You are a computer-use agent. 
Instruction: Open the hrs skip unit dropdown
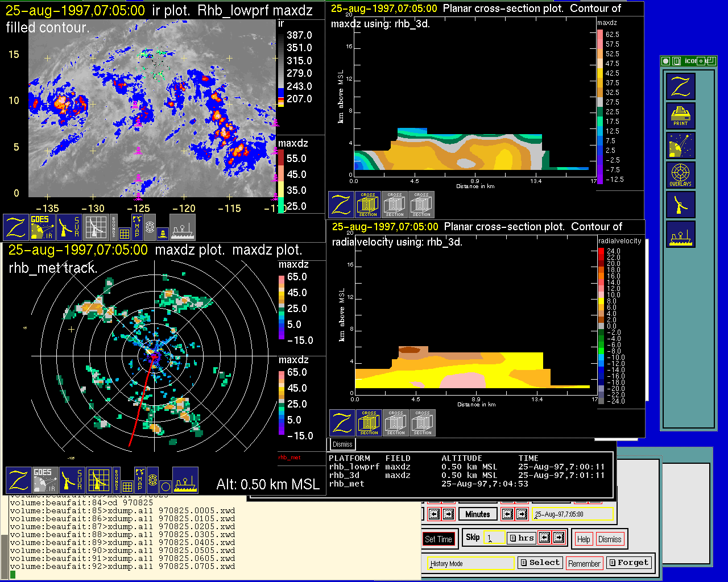click(x=522, y=538)
